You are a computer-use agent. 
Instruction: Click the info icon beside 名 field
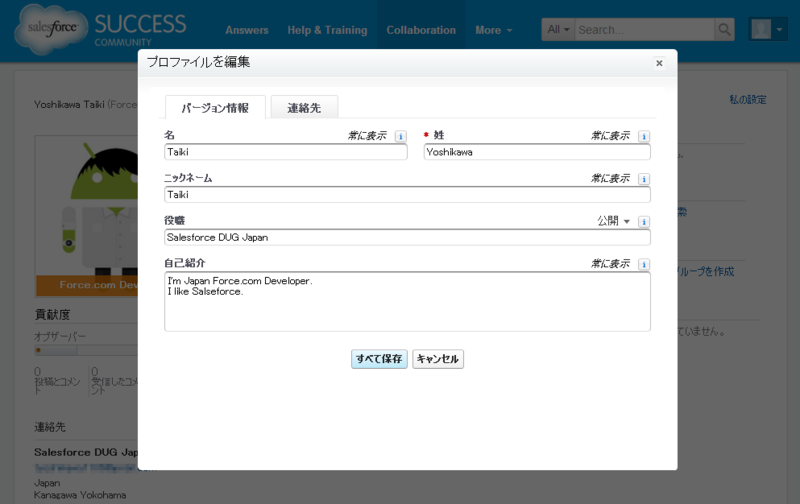[401, 136]
